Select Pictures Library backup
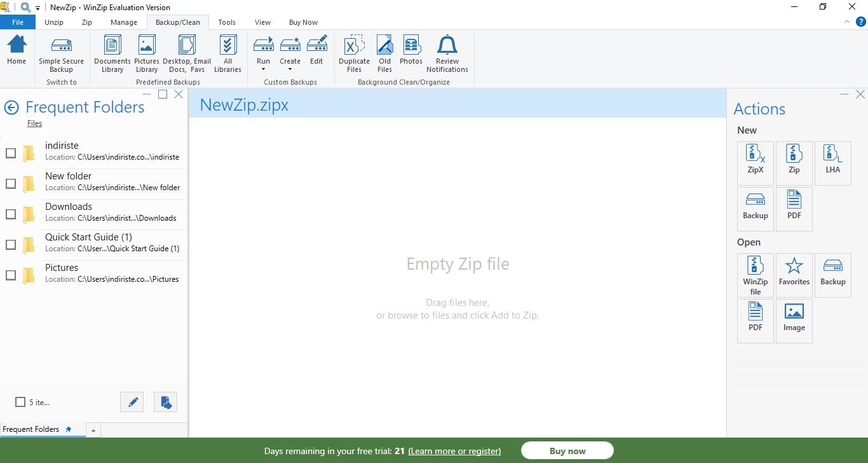The width and height of the screenshot is (868, 463). (146, 55)
